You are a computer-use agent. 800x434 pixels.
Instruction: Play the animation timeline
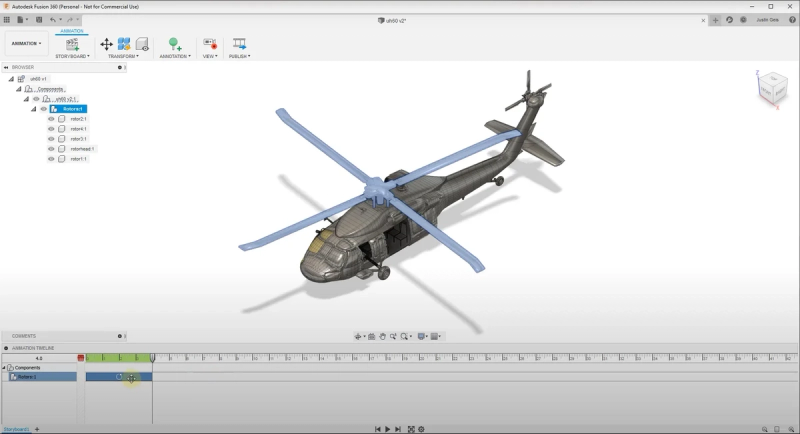(x=387, y=429)
